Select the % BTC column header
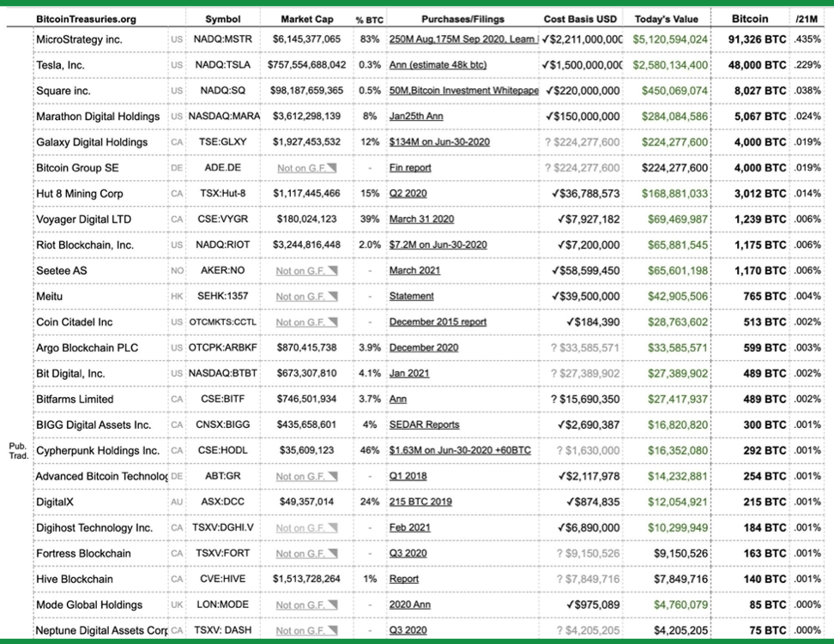 370,21
